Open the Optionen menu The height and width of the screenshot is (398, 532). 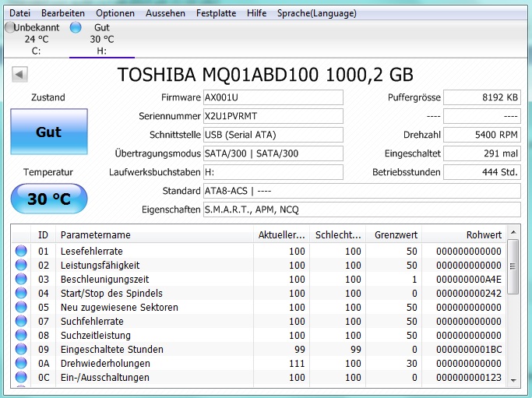115,13
